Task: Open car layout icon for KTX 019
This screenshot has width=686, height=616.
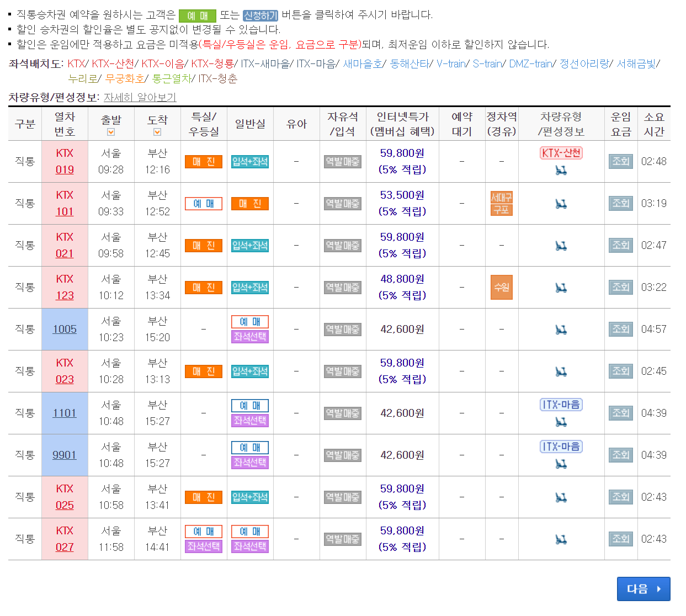Action: point(561,171)
